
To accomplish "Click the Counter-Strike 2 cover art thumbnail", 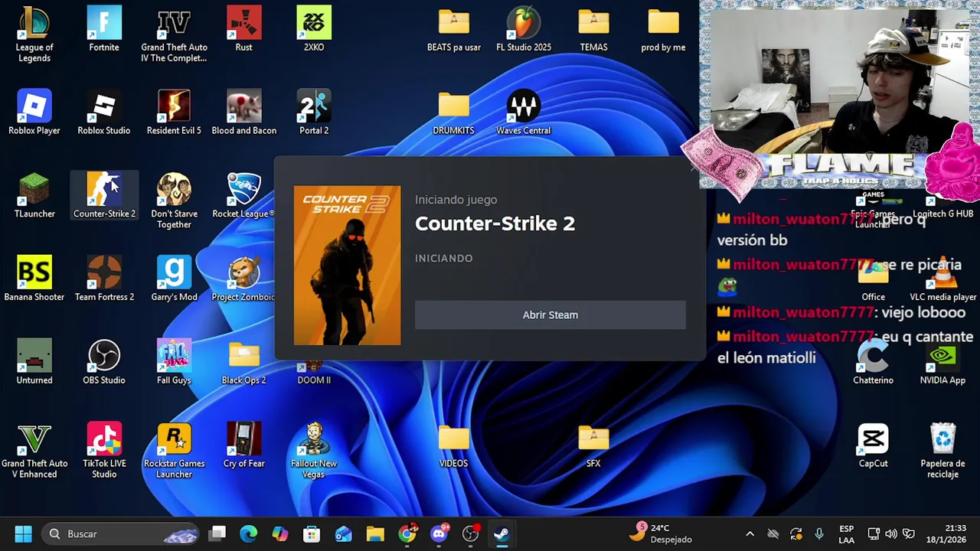I will (347, 265).
